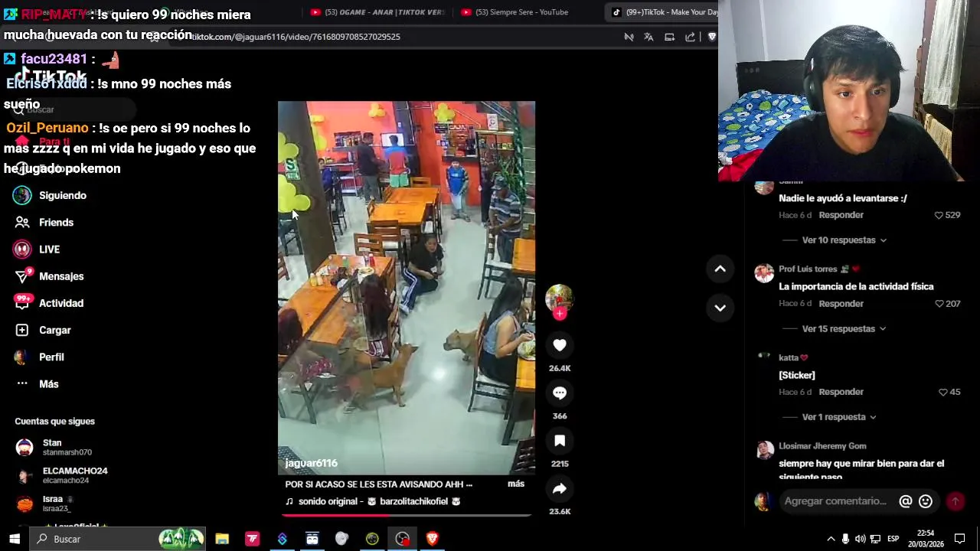This screenshot has height=551, width=980.
Task: Insert a mention with the @ icon
Action: click(x=905, y=501)
